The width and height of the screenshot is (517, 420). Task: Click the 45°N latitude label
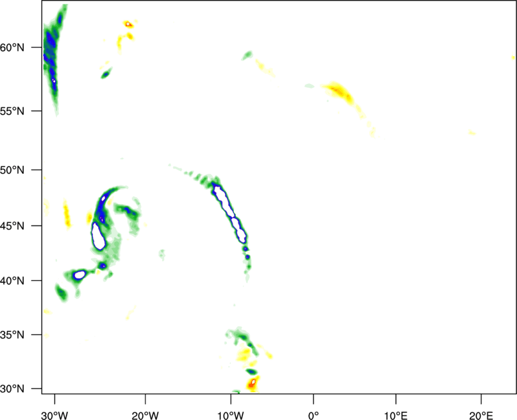12,226
